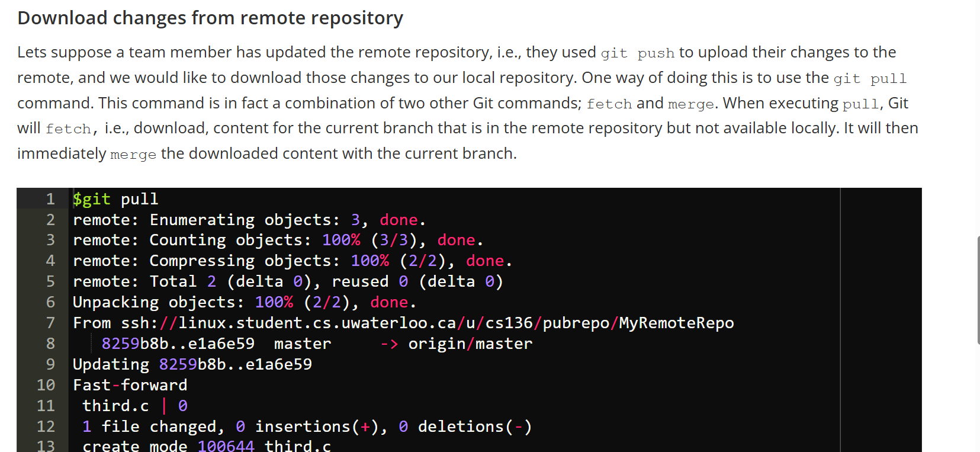Click the ssh repository URL on line 7
980x452 pixels.
(426, 323)
